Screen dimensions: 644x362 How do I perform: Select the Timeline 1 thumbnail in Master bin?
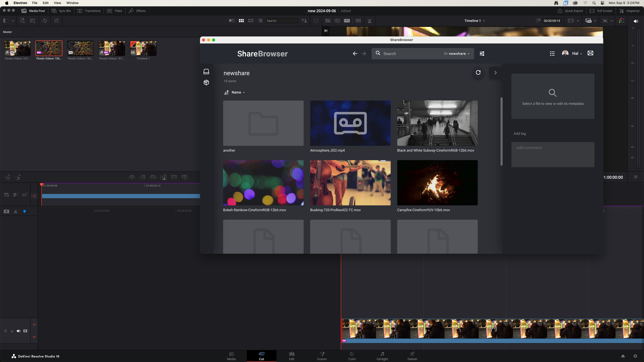143,49
